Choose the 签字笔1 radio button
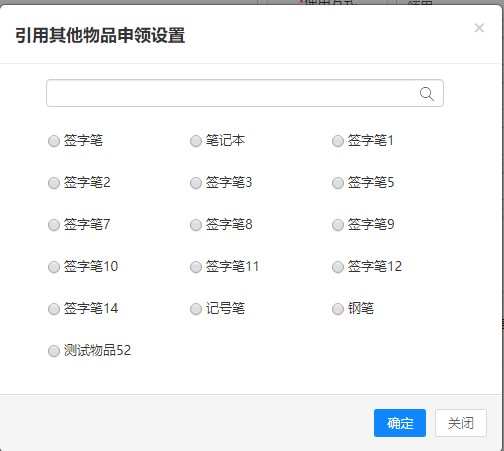This screenshot has height=451, width=504. (338, 141)
